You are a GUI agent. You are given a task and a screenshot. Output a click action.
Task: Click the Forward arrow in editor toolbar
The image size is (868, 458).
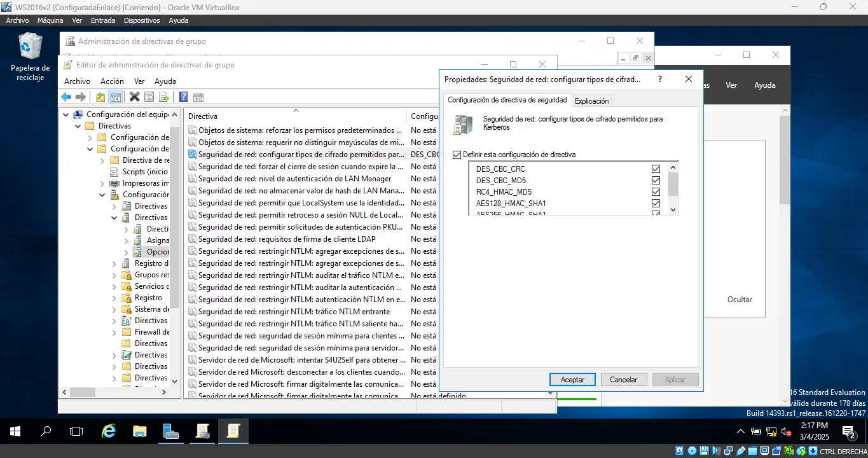pos(81,97)
